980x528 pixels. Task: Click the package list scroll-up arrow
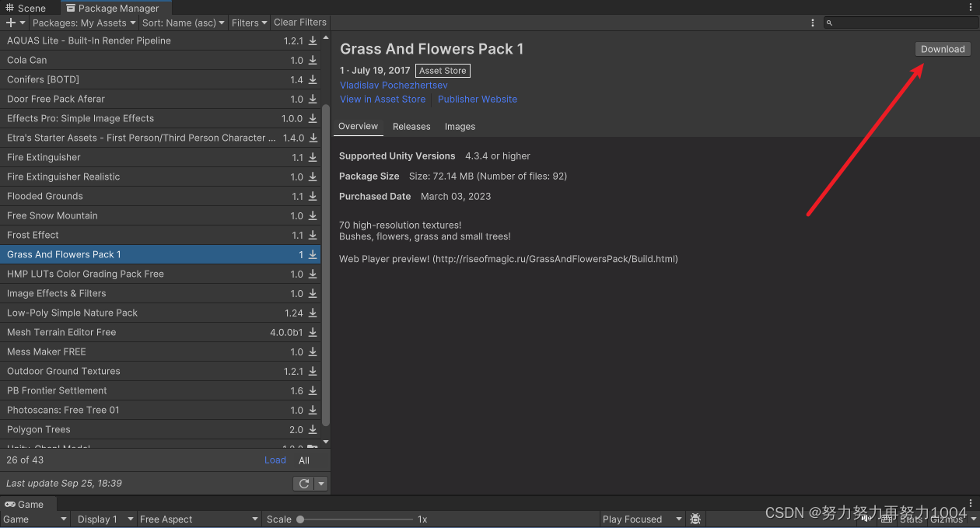coord(326,37)
